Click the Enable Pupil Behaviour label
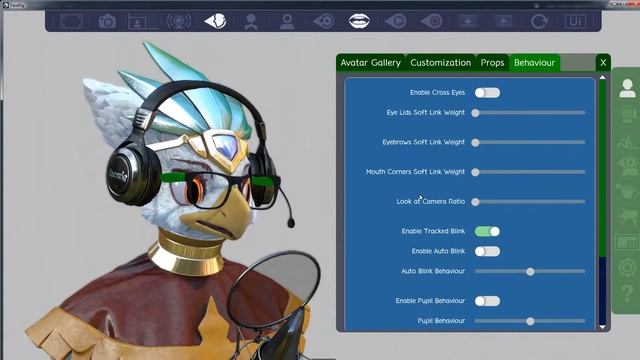Screen dimensions: 640x360 point(430,301)
